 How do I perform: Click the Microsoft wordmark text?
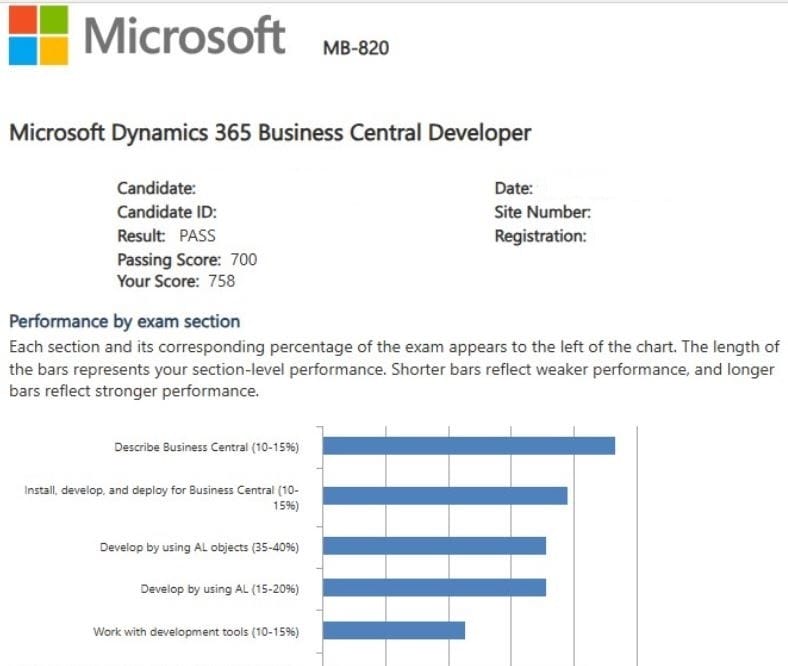185,35
